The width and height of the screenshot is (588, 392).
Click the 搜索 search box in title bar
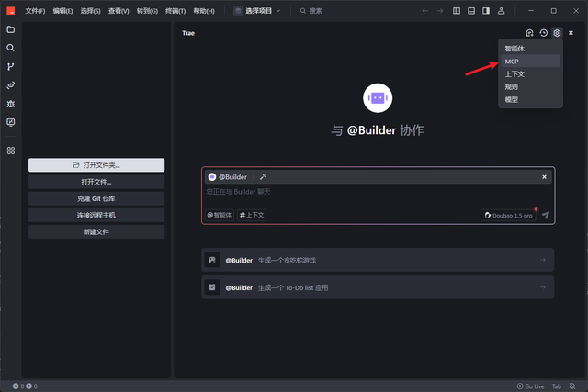coord(311,11)
